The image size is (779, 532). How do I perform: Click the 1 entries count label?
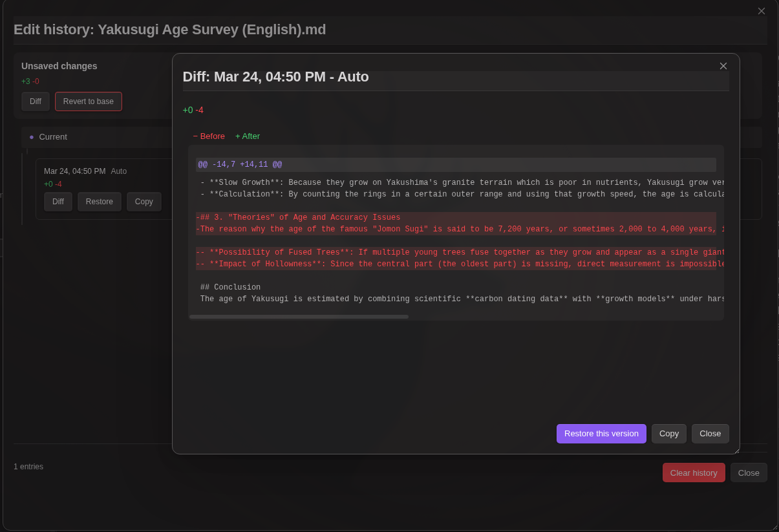(x=28, y=466)
